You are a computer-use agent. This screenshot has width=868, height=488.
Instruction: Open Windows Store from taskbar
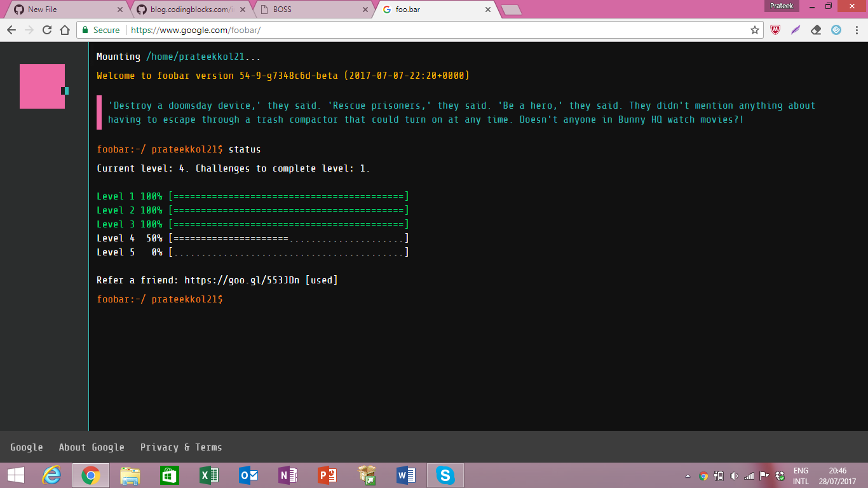coord(170,475)
